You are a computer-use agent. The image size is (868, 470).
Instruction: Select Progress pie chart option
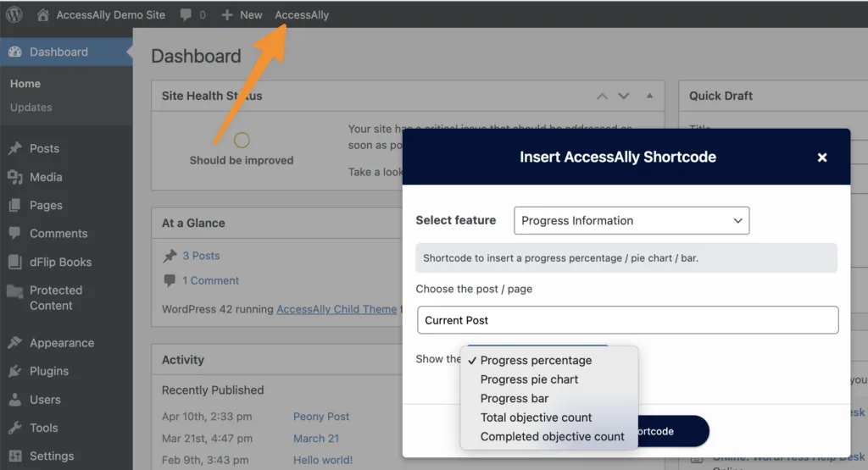(529, 379)
